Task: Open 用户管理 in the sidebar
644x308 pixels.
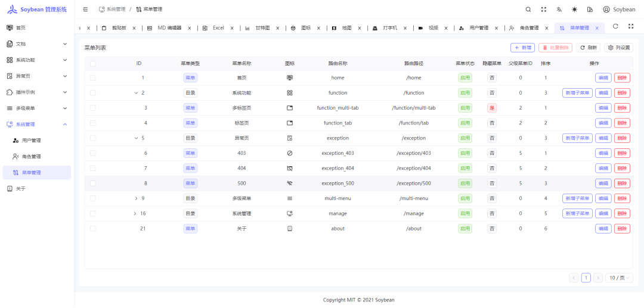Action: point(31,141)
